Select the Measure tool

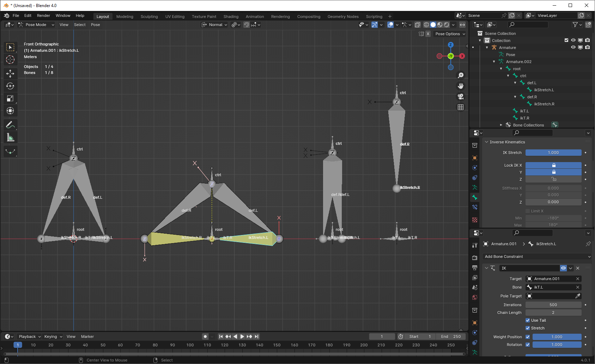[x=10, y=137]
